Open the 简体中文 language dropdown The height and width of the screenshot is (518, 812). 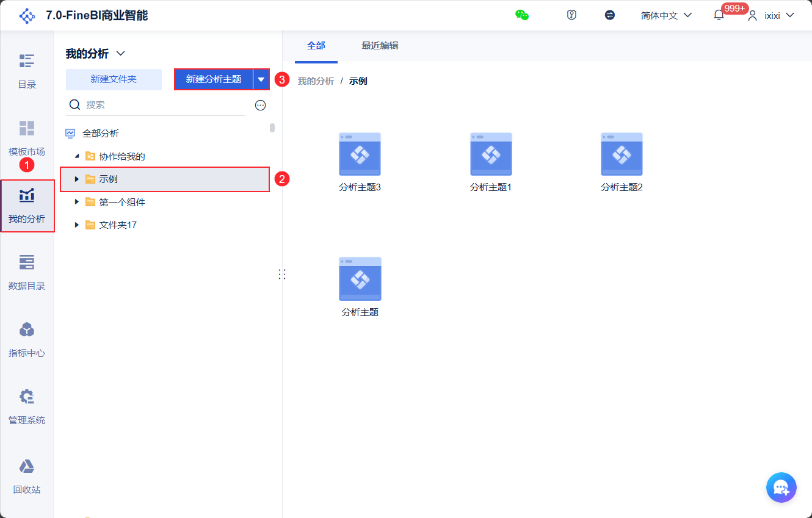click(666, 15)
